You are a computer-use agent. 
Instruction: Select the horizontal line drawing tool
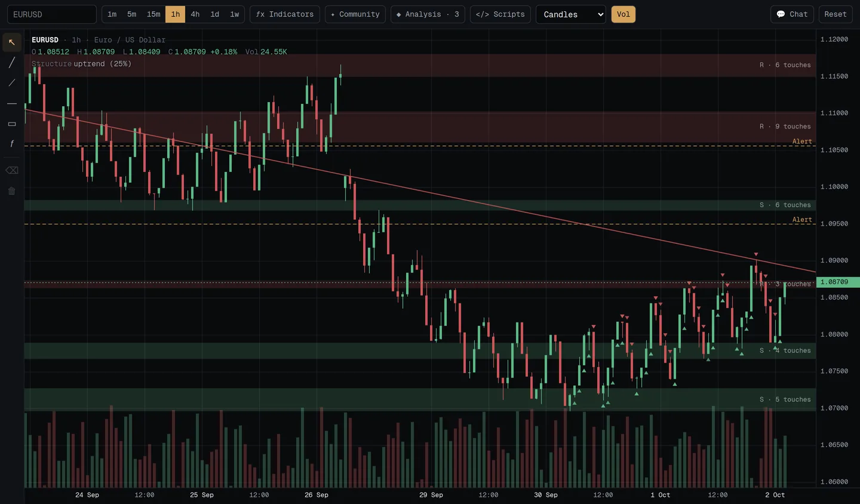point(12,103)
